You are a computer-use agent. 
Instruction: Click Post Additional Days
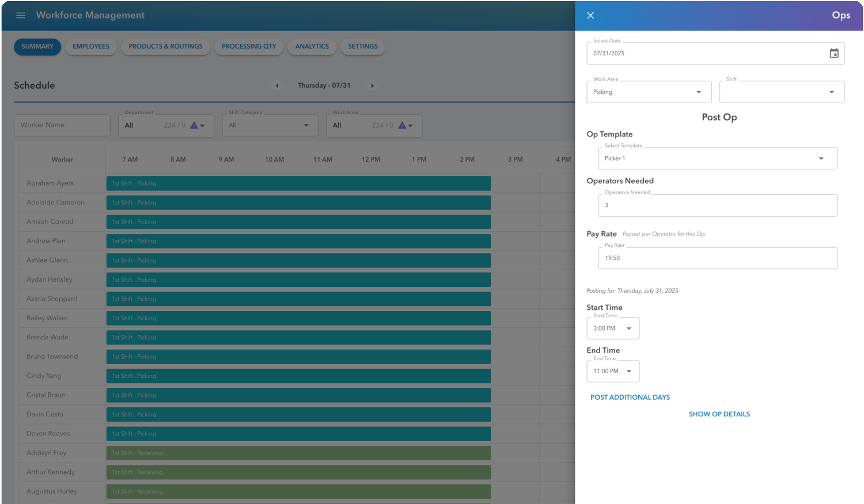[630, 397]
